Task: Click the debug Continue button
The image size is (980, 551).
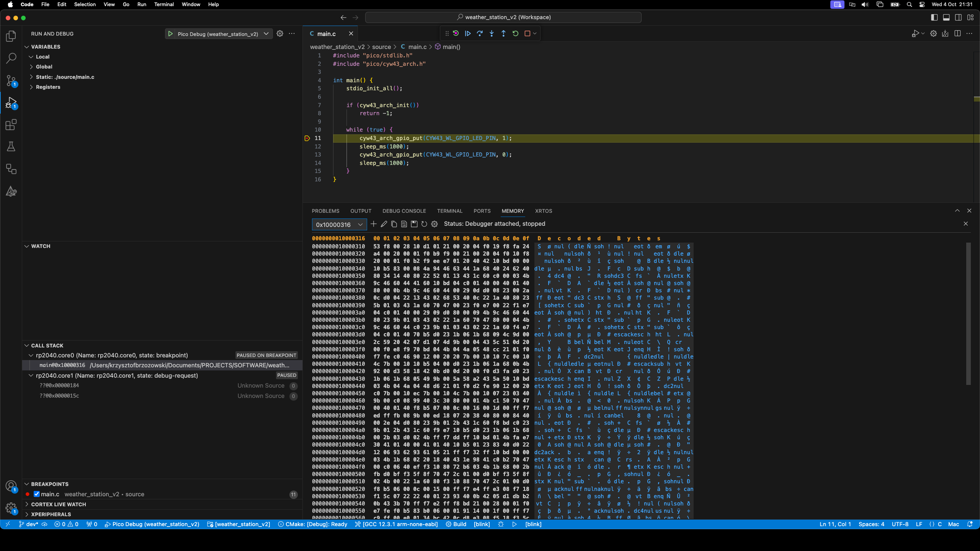Action: (468, 34)
